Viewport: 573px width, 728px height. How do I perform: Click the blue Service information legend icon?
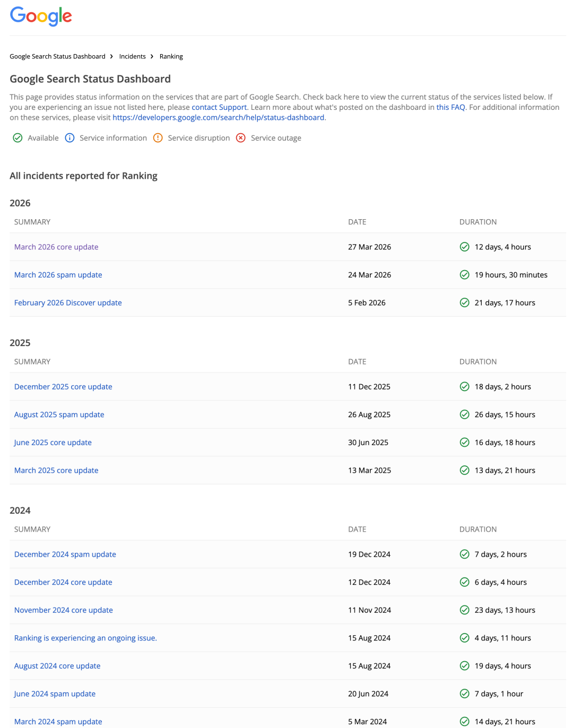pos(70,138)
